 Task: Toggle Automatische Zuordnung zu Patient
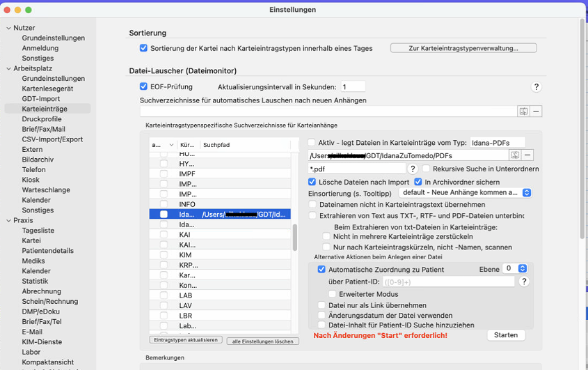click(321, 270)
